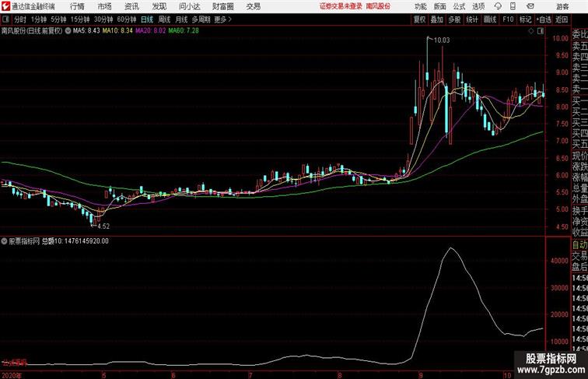Viewport: 588px width, 379px height.
Task: Click the 标记 mark button
Action: 525,19
